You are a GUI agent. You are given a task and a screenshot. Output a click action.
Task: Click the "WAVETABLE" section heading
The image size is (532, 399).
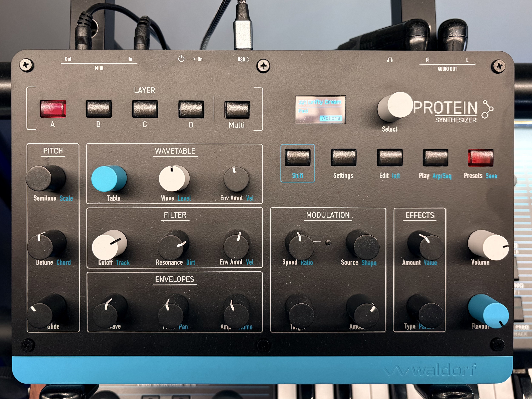click(175, 151)
